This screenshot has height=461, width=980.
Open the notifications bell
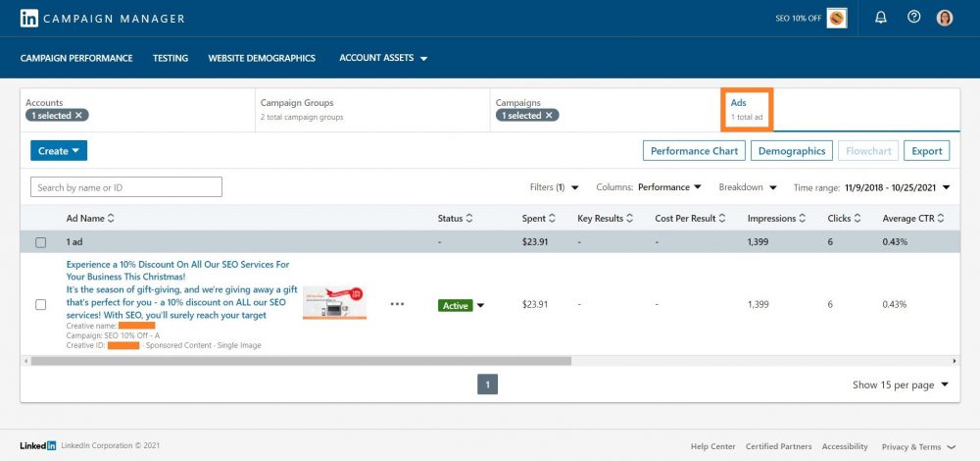pyautogui.click(x=881, y=18)
